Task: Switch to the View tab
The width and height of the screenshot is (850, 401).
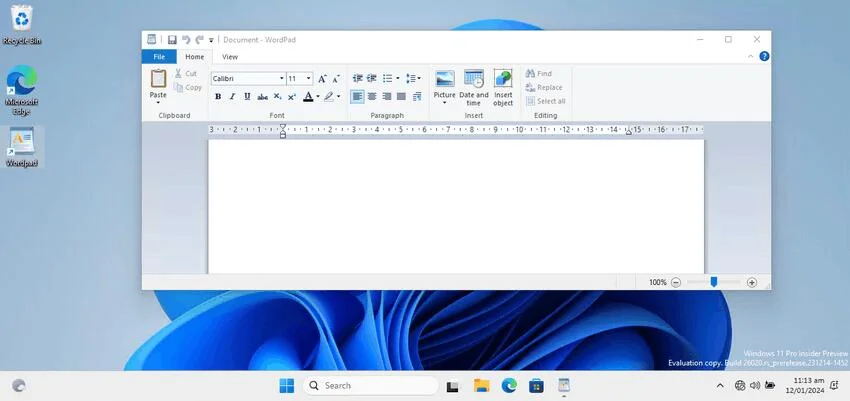Action: [230, 57]
